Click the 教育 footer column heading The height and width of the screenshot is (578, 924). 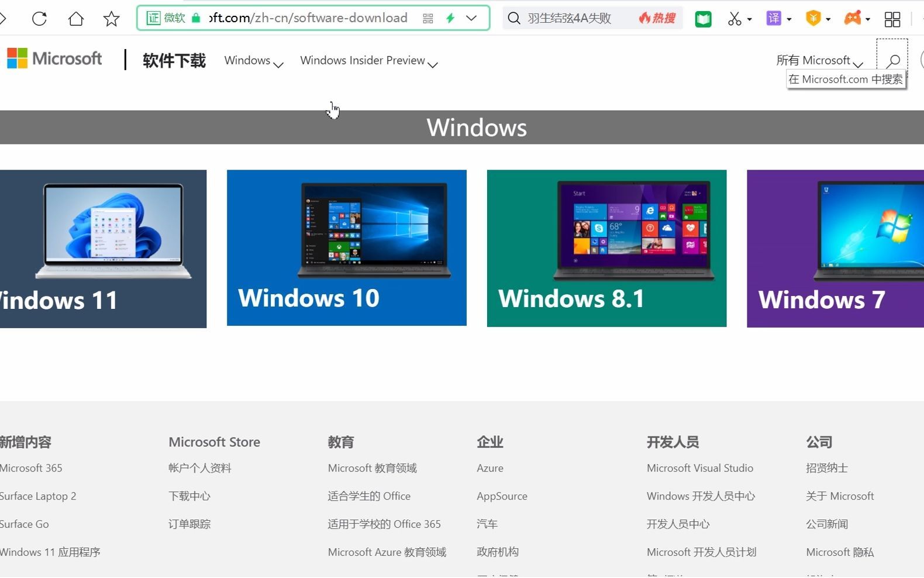(x=341, y=442)
